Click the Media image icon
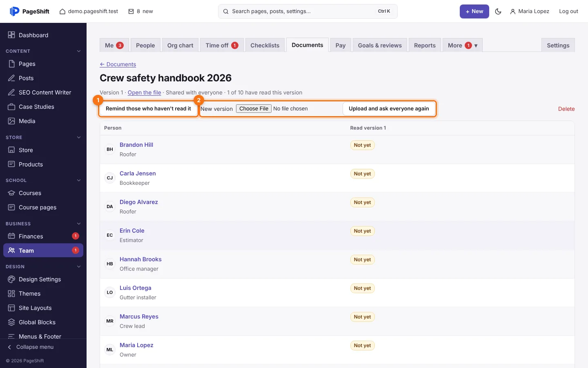This screenshot has width=588, height=368. [11, 121]
